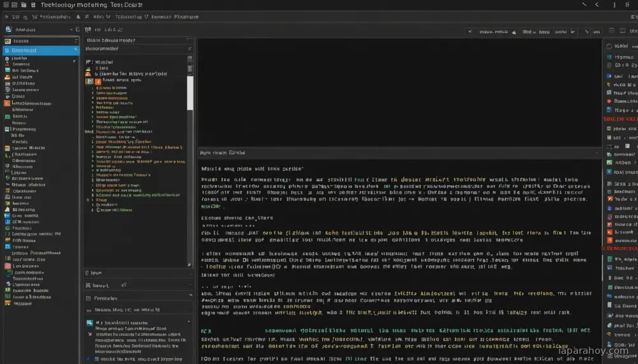This screenshot has width=638, height=364.
Task: Click the orange warning triangle icon in tree panel
Action: pos(88,74)
